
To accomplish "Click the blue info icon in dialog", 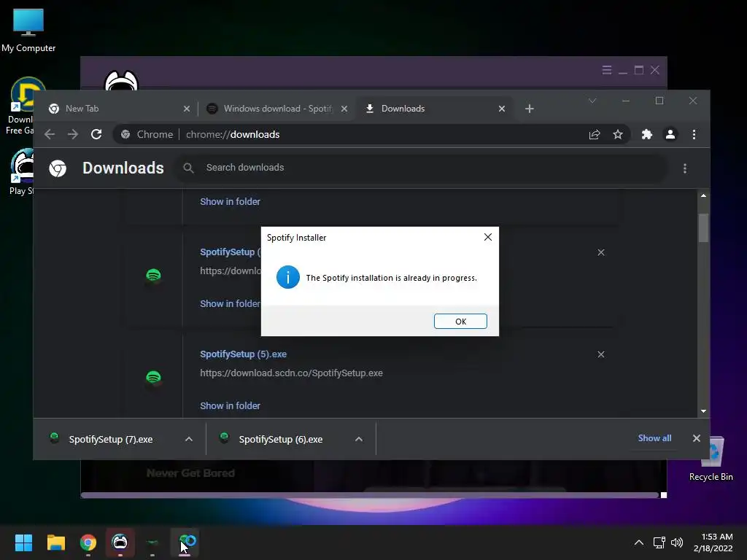I will 287,277.
